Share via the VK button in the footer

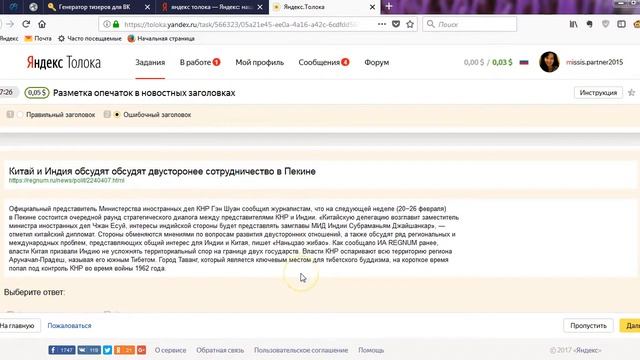pos(89,350)
